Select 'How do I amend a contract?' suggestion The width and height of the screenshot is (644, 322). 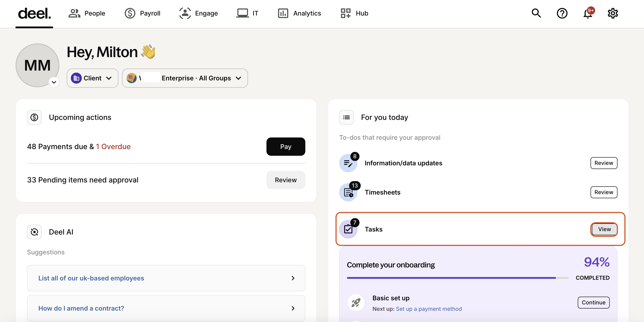166,309
